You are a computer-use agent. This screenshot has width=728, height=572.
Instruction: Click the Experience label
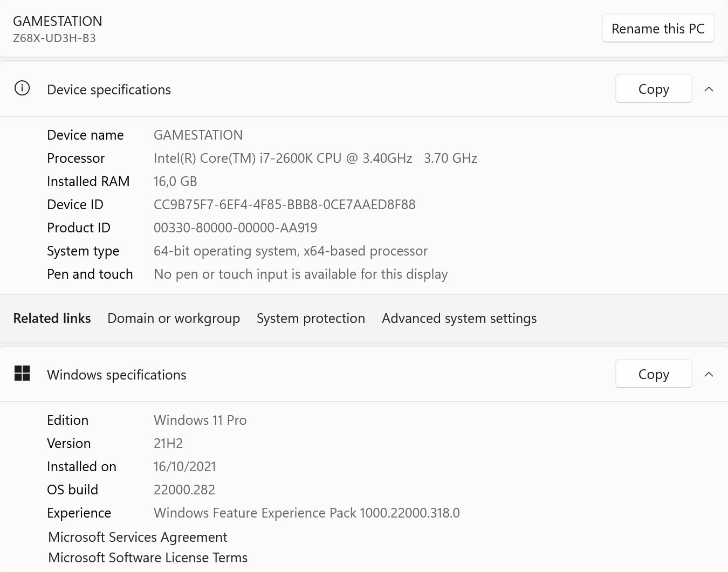point(79,513)
